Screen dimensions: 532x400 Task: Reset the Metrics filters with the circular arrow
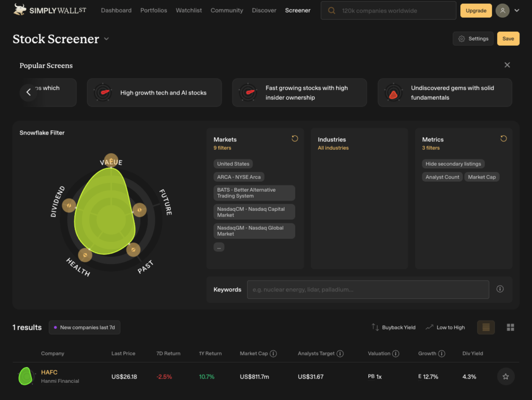pyautogui.click(x=503, y=139)
